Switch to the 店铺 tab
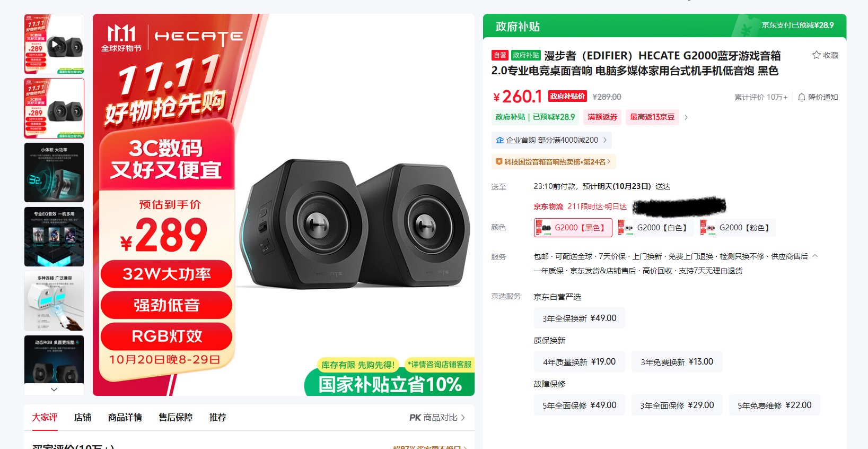The image size is (868, 449). click(83, 418)
